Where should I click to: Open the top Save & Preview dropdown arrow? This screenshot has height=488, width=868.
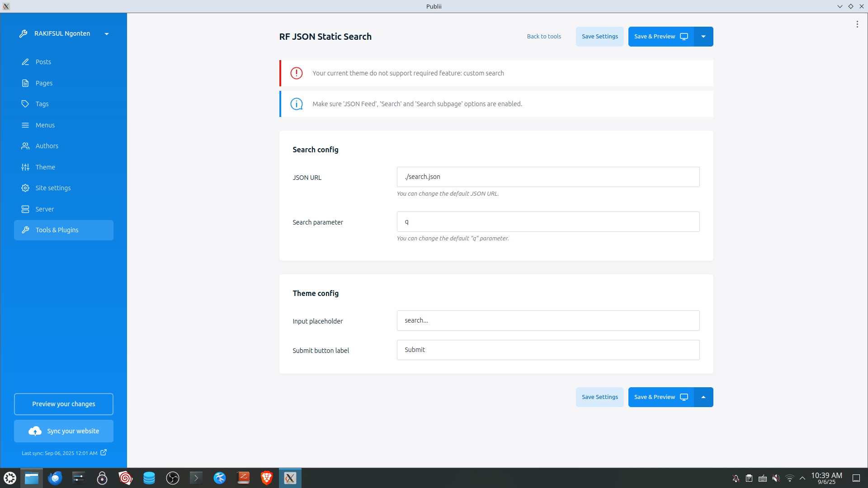coord(703,37)
